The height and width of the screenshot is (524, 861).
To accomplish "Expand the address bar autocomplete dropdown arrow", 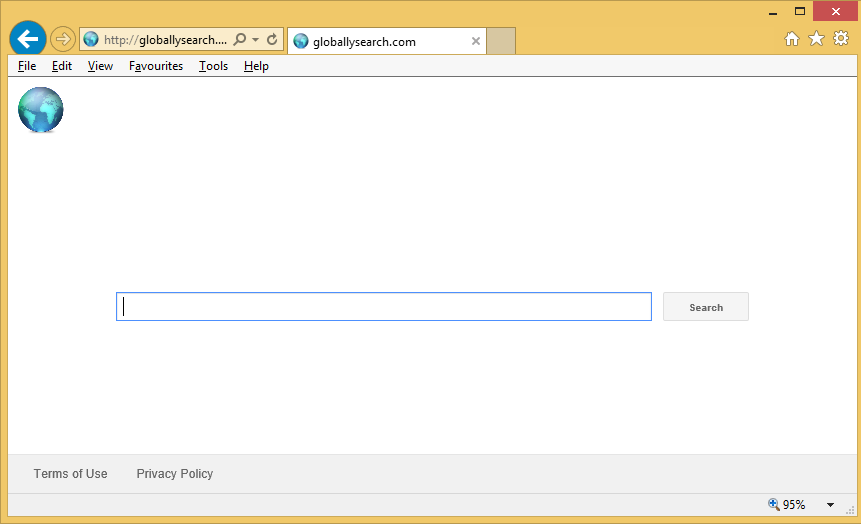I will point(256,40).
